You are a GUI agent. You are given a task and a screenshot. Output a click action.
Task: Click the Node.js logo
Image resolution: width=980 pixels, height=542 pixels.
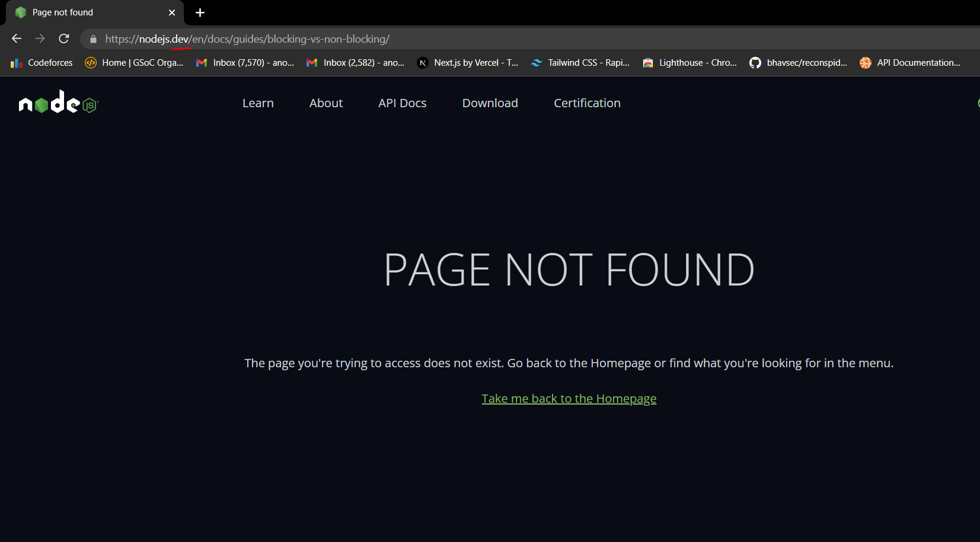tap(58, 102)
